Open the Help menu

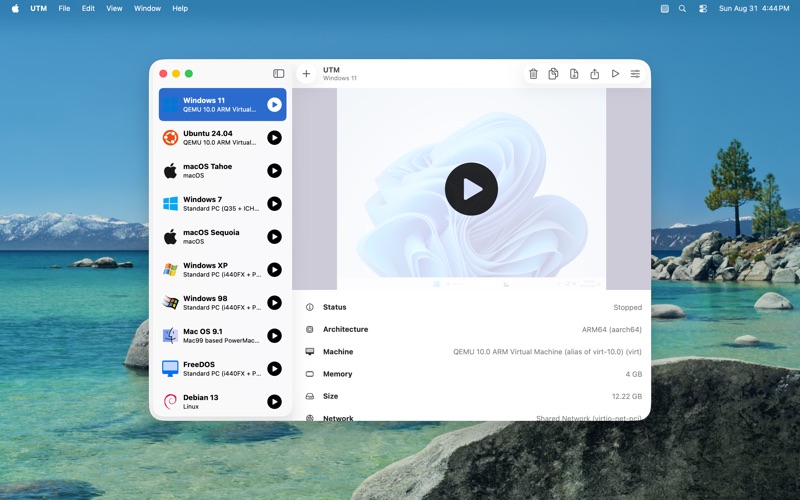tap(180, 8)
